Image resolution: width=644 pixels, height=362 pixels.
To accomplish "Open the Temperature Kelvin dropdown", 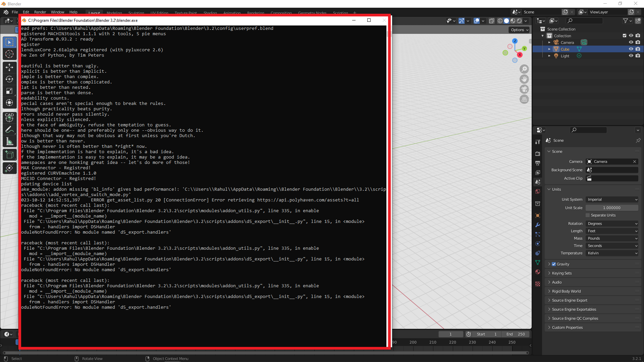I will point(612,253).
